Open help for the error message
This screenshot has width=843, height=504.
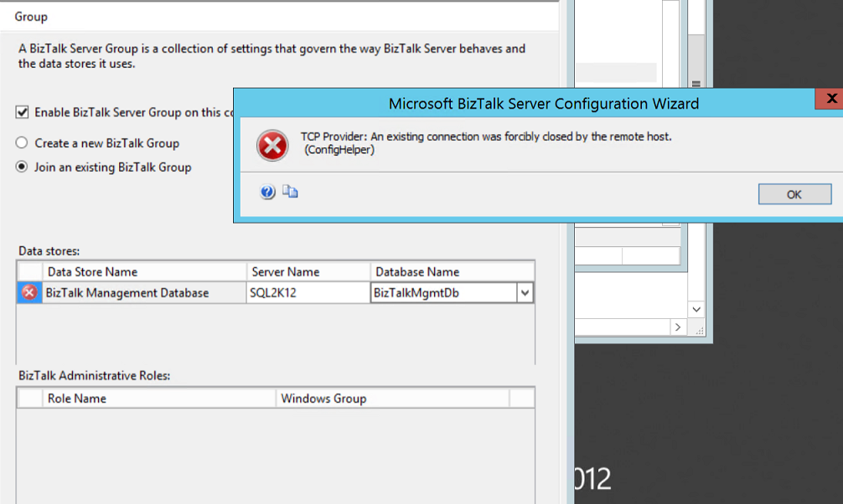[x=267, y=192]
